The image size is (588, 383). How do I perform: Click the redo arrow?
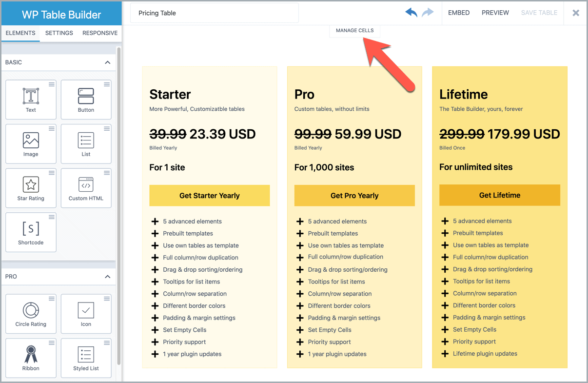428,13
